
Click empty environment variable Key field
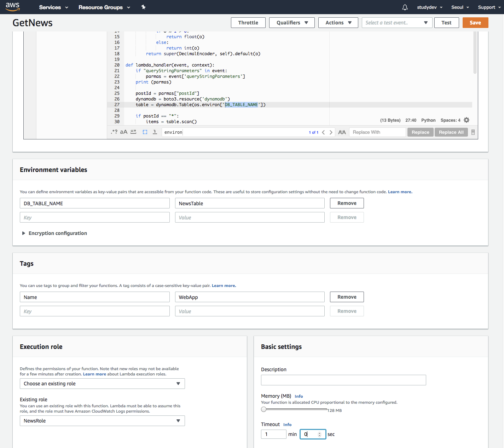pyautogui.click(x=95, y=217)
